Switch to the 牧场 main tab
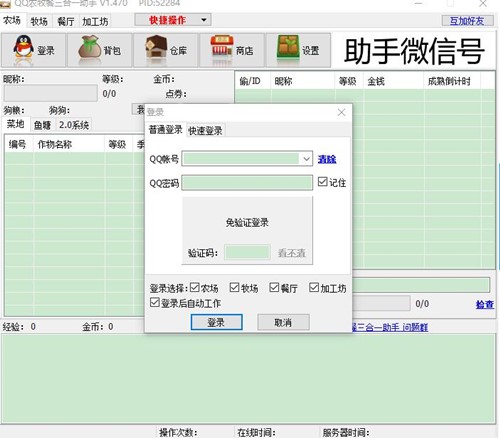The height and width of the screenshot is (438, 500). (x=39, y=22)
